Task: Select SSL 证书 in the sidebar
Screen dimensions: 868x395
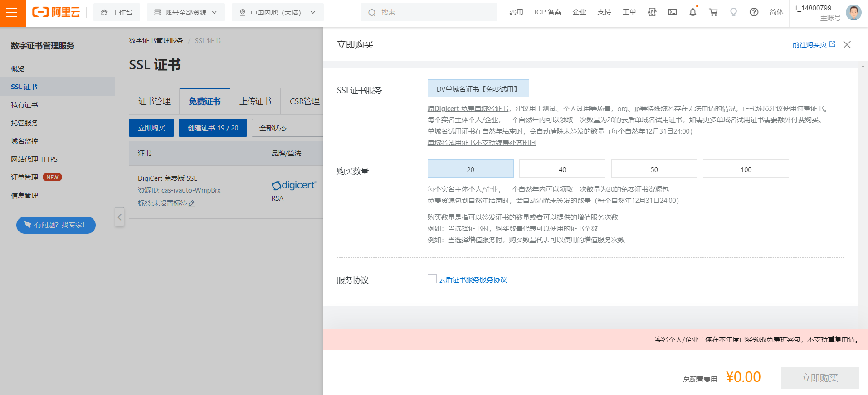Action: (x=57, y=87)
